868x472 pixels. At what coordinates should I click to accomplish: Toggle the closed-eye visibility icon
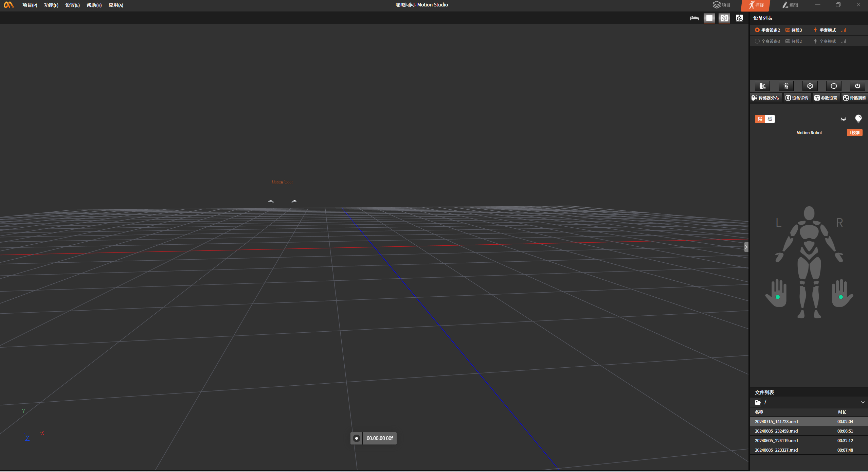click(843, 119)
